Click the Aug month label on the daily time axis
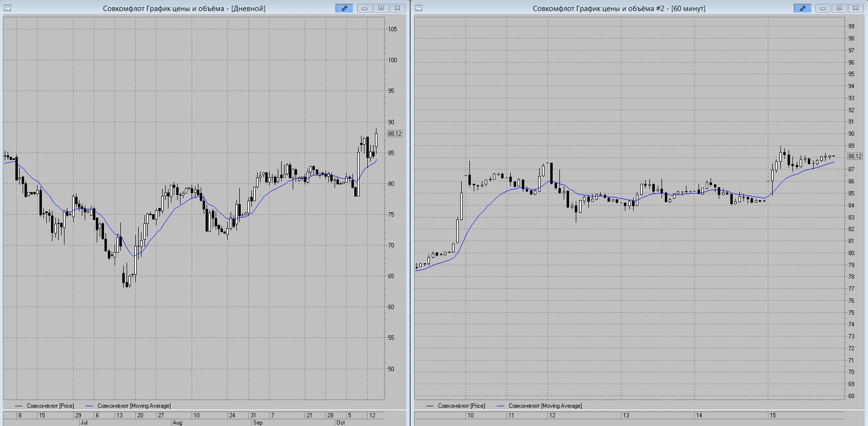This screenshot has height=426, width=868. tap(177, 423)
